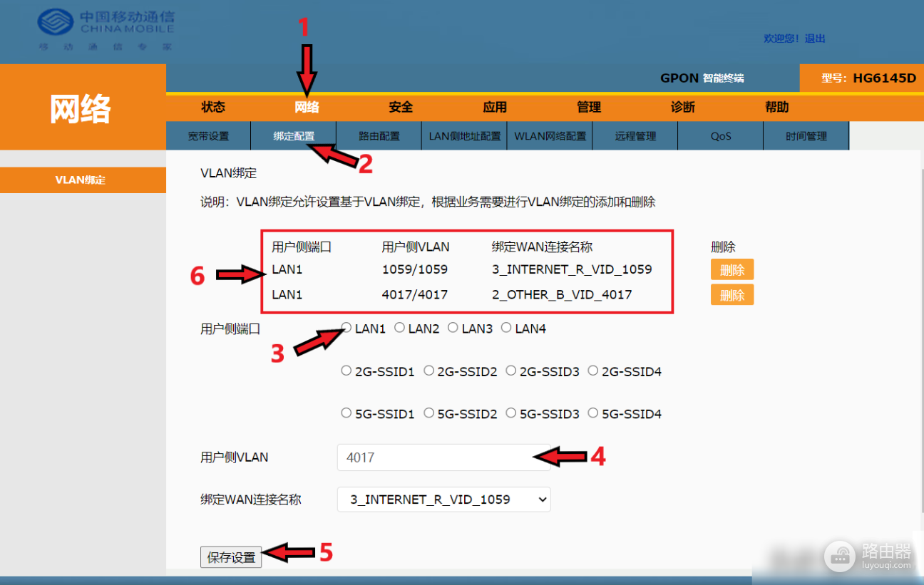
Task: Switch to the 宽带设置 tab
Action: (x=208, y=136)
